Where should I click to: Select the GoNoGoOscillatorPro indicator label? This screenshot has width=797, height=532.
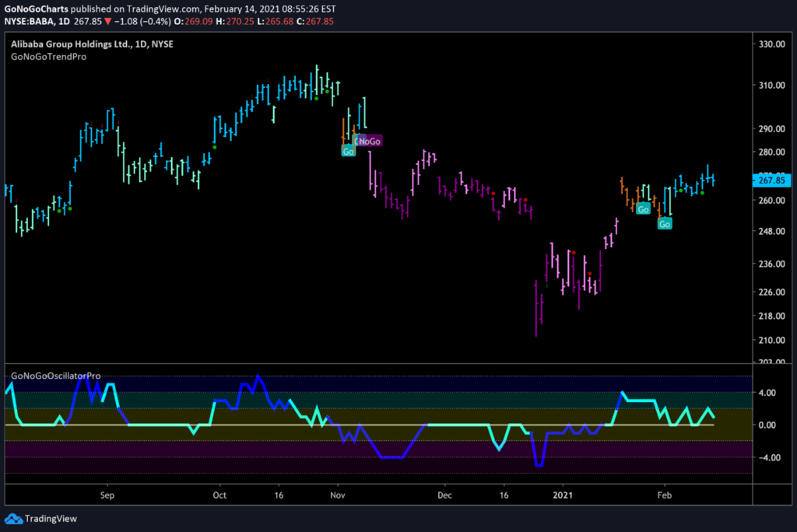coord(55,376)
